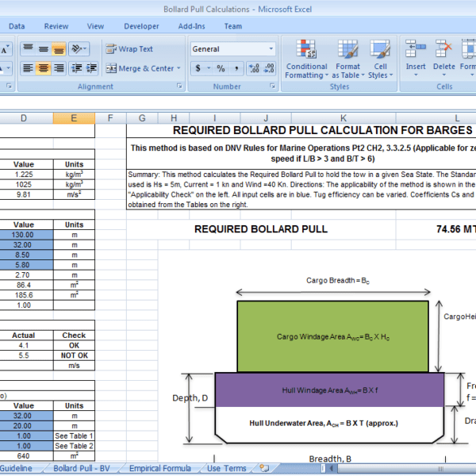Screen dimensions: 476x476
Task: Select the cell with value 20.00
Action: 26,426
